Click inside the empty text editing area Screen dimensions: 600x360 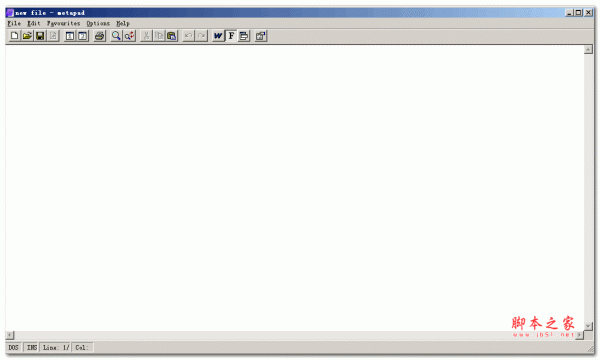(x=295, y=187)
